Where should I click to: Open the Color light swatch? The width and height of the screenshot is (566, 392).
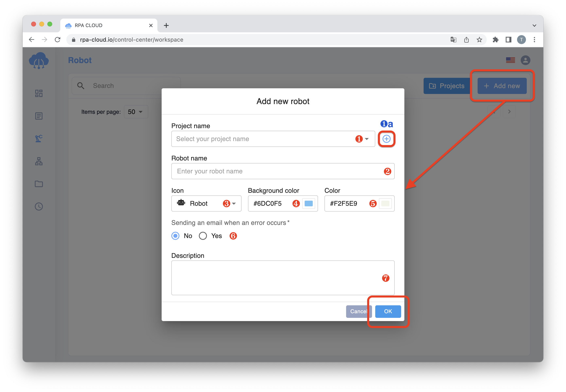pos(385,204)
